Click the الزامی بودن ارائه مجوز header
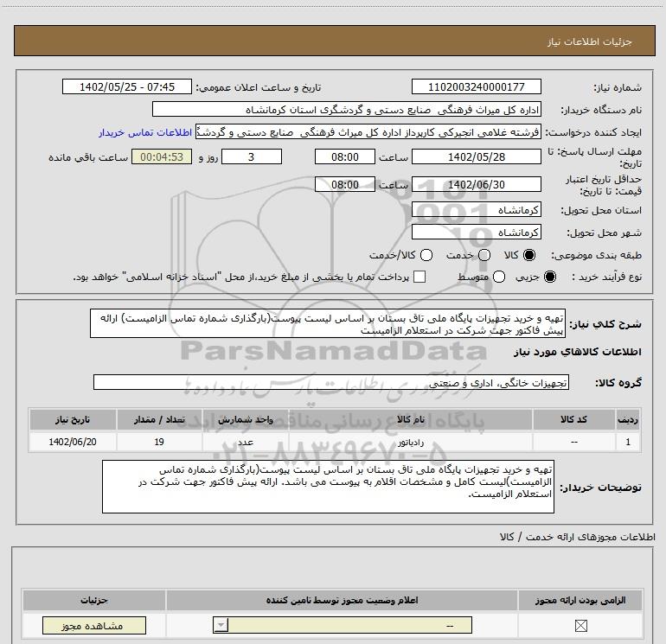Image resolution: width=666 pixels, height=644 pixels. coord(580,600)
